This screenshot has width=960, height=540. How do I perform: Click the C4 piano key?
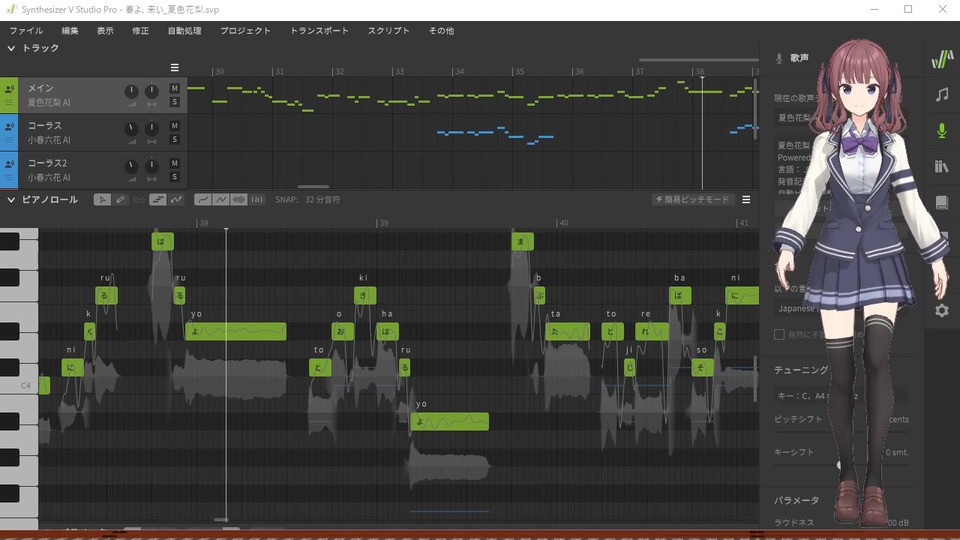19,385
